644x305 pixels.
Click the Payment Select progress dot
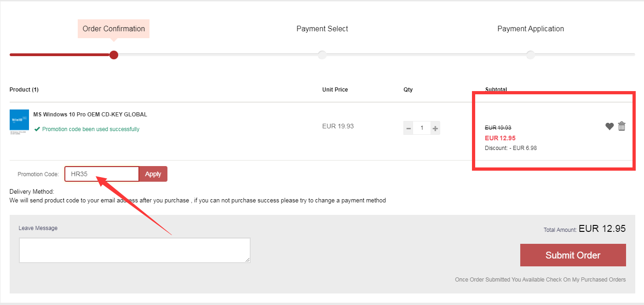click(x=322, y=55)
